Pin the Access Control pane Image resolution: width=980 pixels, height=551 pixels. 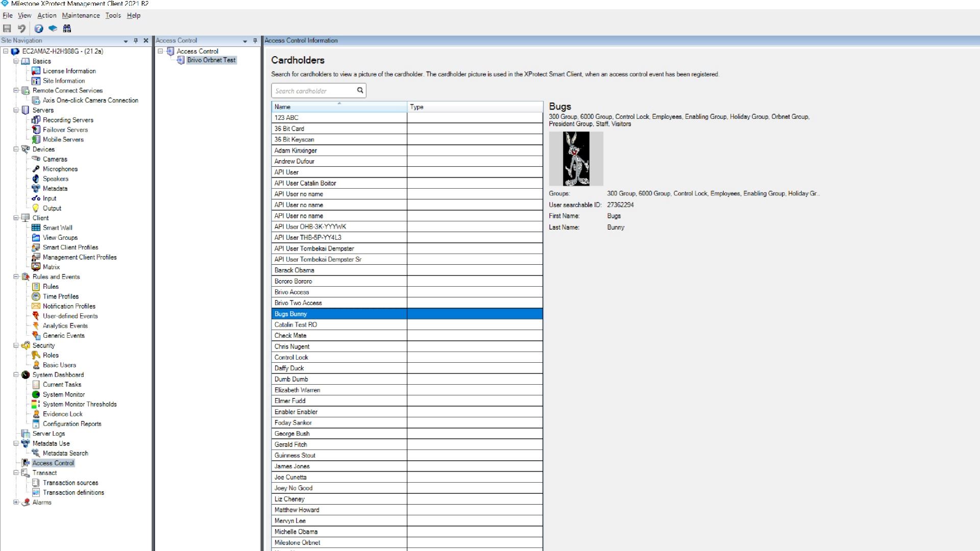(255, 41)
